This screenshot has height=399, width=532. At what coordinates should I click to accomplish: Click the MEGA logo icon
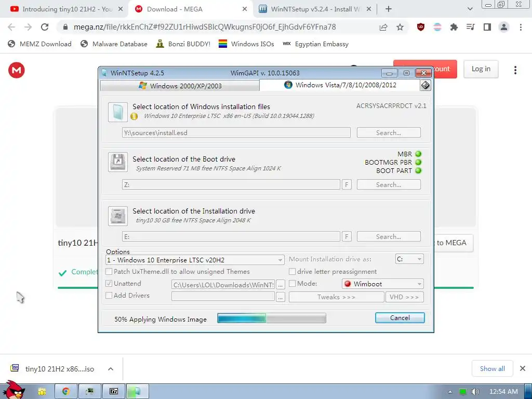coord(16,70)
